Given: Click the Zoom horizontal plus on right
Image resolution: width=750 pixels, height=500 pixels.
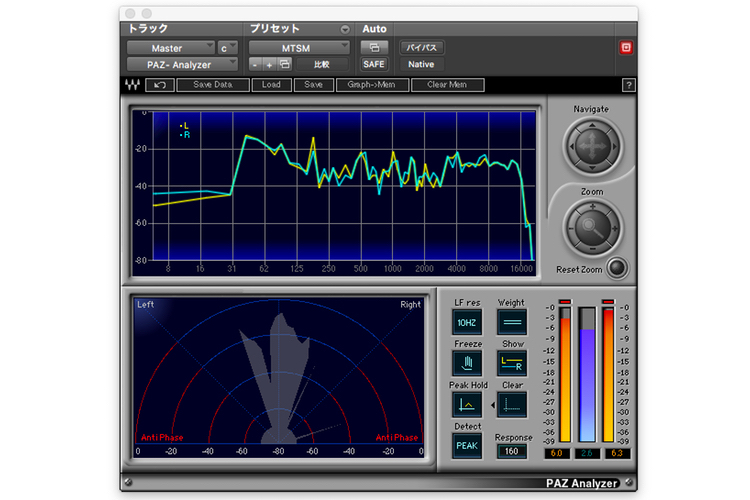Looking at the screenshot, I should tap(615, 228).
